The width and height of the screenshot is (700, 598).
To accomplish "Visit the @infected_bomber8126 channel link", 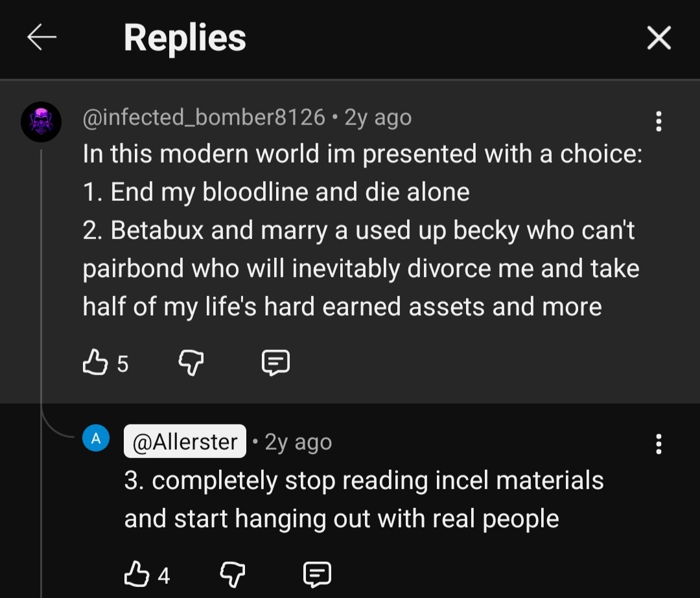I will 204,117.
